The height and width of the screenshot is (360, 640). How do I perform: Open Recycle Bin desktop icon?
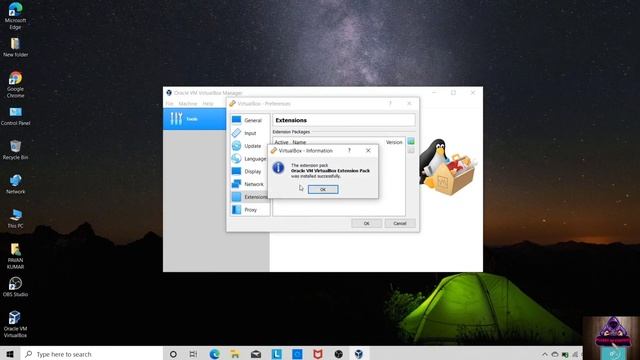pyautogui.click(x=15, y=150)
